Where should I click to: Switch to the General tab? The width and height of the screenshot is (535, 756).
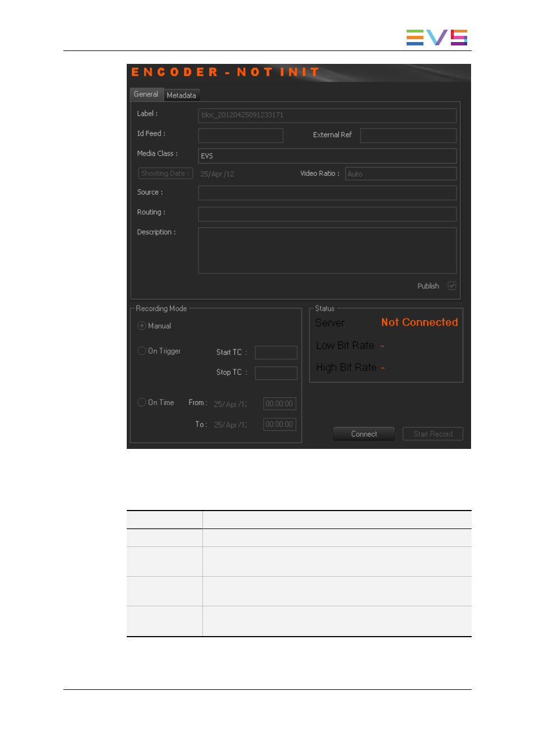pos(146,94)
